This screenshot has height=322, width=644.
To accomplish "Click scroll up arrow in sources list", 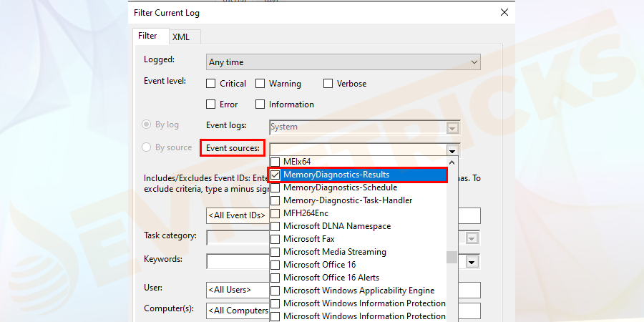I will pyautogui.click(x=452, y=162).
